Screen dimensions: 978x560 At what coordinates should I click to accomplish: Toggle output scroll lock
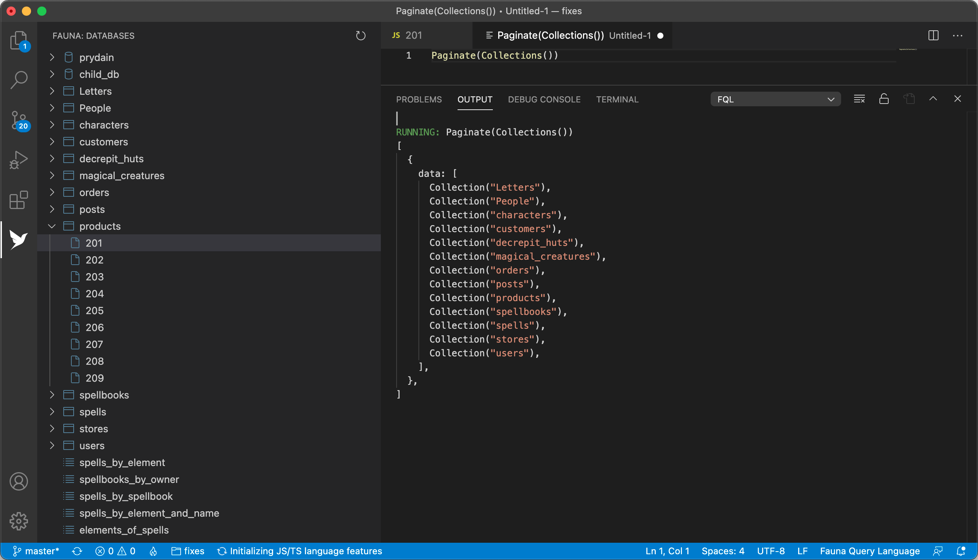click(884, 99)
